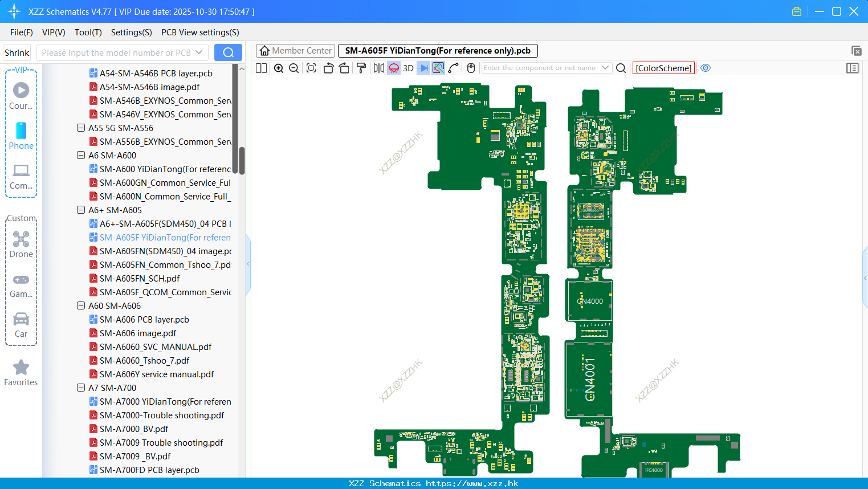Select SM-A605F YiDianTong pcb tab
The width and height of the screenshot is (868, 489).
coord(438,51)
